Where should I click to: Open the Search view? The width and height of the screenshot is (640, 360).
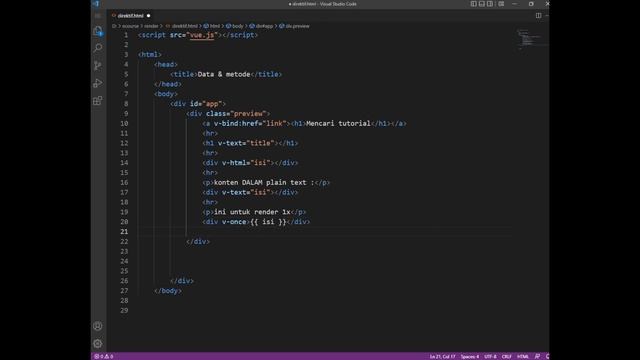98,48
